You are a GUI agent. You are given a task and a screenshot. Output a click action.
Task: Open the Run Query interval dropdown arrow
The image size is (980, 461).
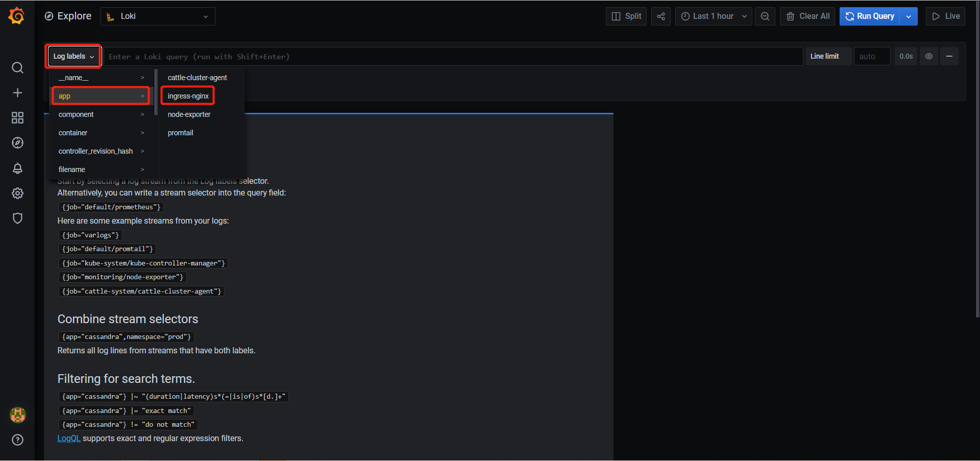(x=909, y=16)
